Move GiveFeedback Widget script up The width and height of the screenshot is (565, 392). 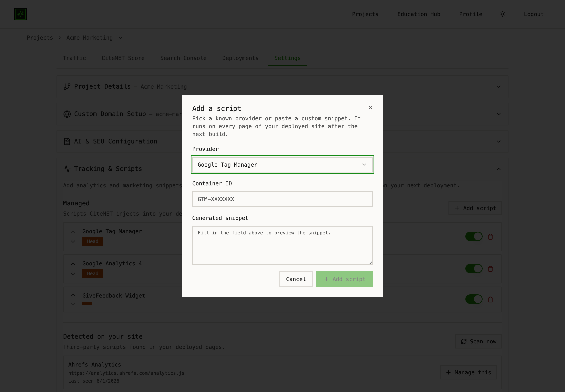(73, 295)
